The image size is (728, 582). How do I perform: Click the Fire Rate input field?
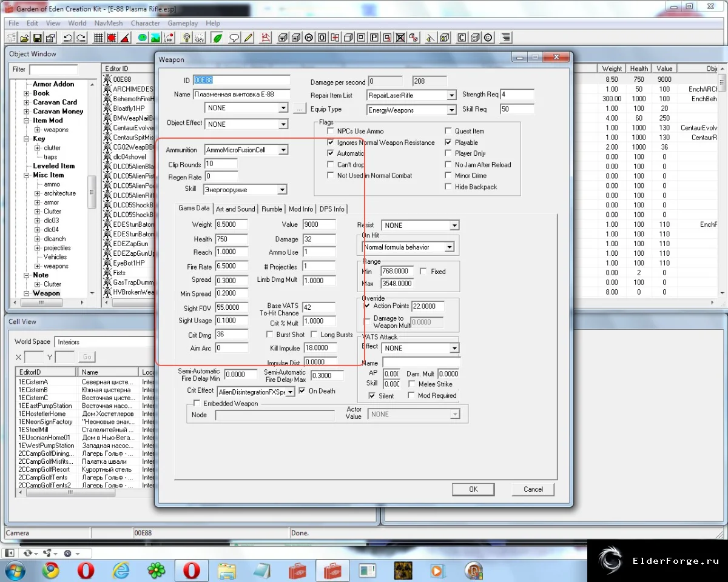pos(232,266)
